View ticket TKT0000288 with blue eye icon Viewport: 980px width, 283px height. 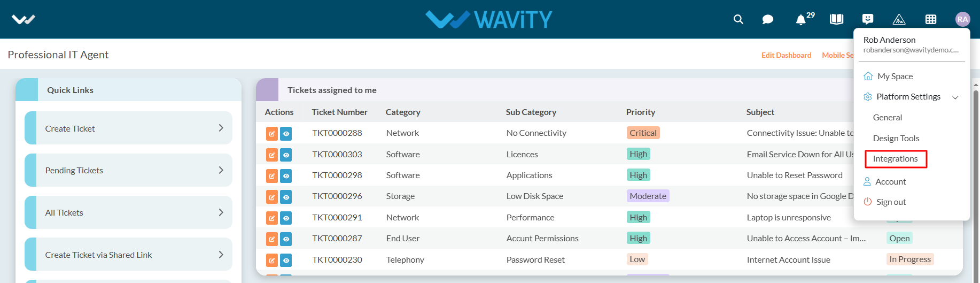[286, 133]
